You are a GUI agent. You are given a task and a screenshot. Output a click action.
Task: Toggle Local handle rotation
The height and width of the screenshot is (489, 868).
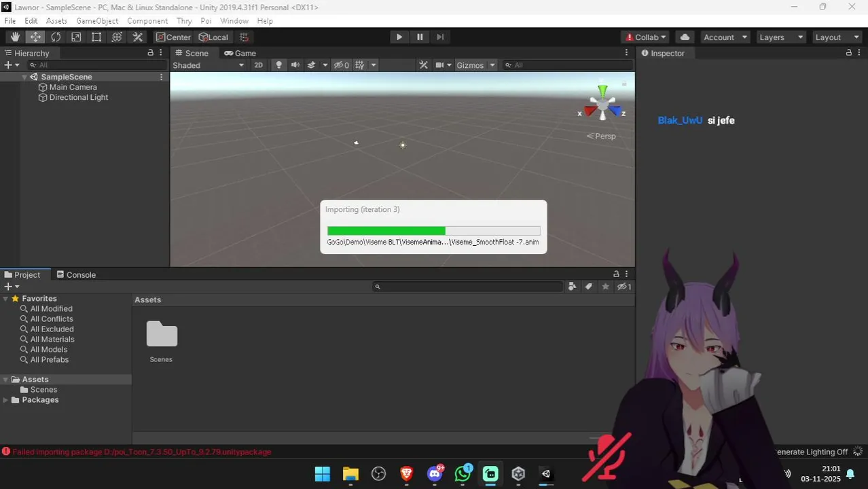tap(213, 37)
